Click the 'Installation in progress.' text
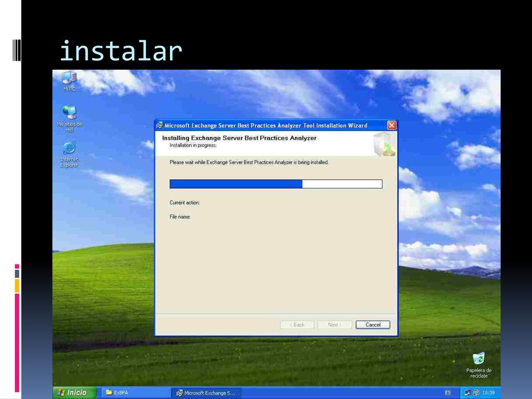The height and width of the screenshot is (399, 532). pos(193,145)
